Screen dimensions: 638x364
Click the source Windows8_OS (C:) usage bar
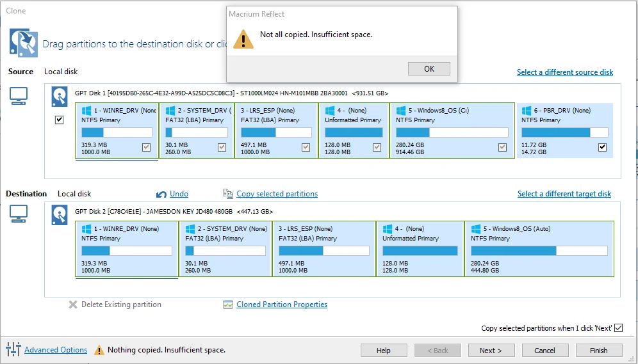click(452, 132)
